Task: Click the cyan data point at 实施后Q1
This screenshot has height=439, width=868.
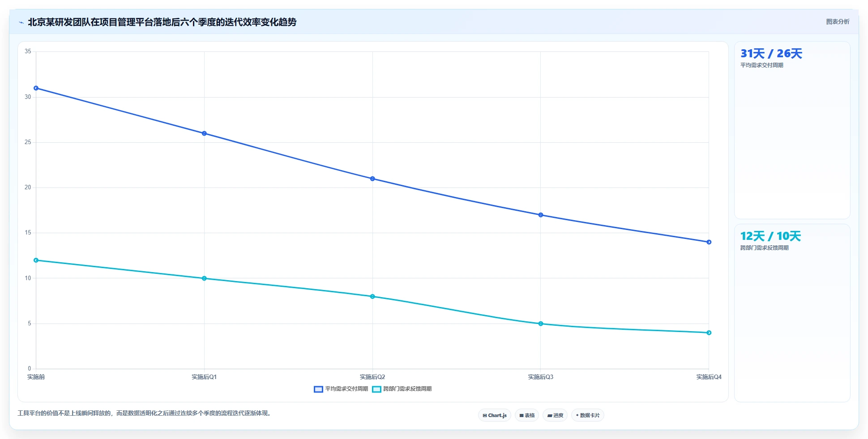Action: click(204, 278)
